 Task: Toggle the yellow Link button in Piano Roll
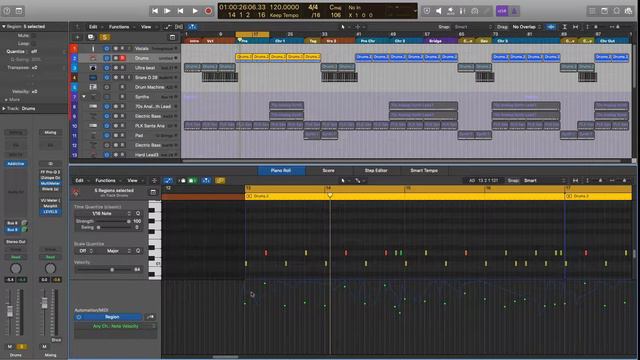(x=220, y=180)
